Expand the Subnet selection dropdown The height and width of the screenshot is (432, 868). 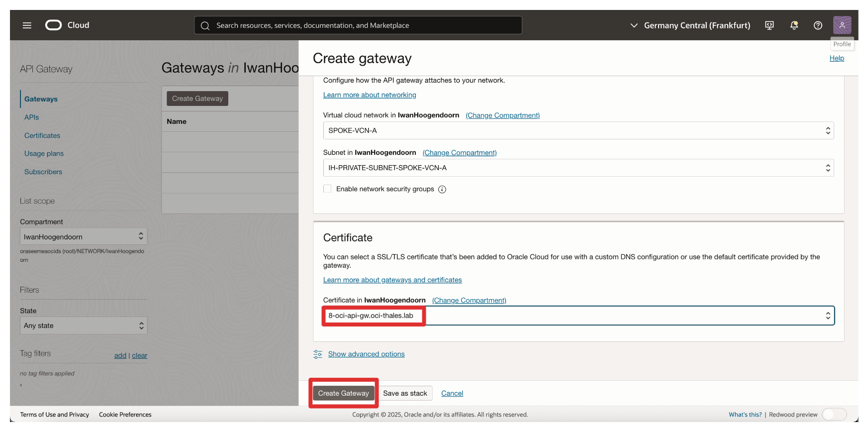(x=578, y=168)
